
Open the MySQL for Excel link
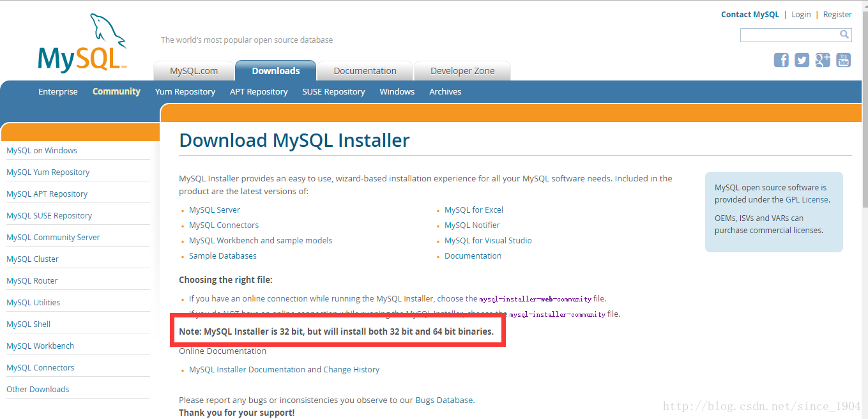tap(474, 210)
